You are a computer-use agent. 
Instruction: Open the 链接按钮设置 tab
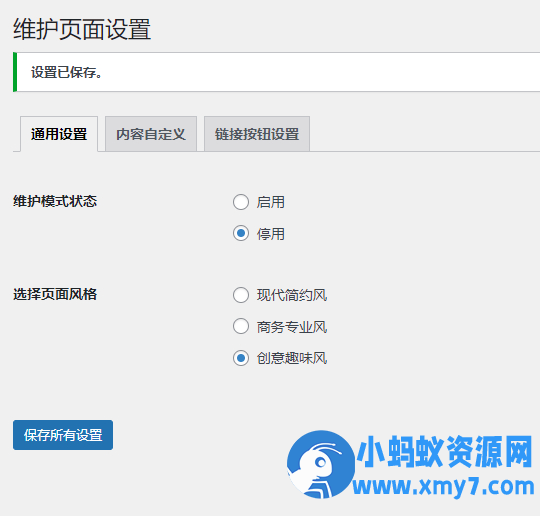[x=257, y=134]
